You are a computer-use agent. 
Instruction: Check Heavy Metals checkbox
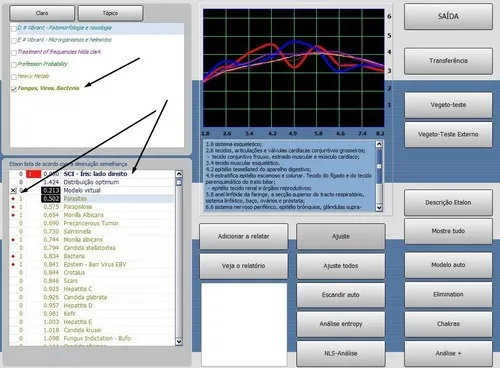(14, 77)
